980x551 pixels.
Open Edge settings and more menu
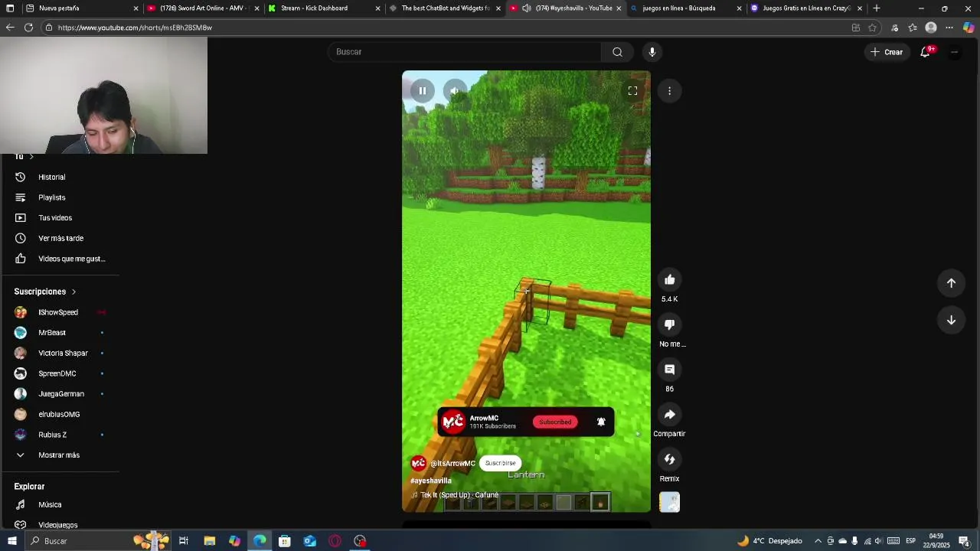click(949, 28)
